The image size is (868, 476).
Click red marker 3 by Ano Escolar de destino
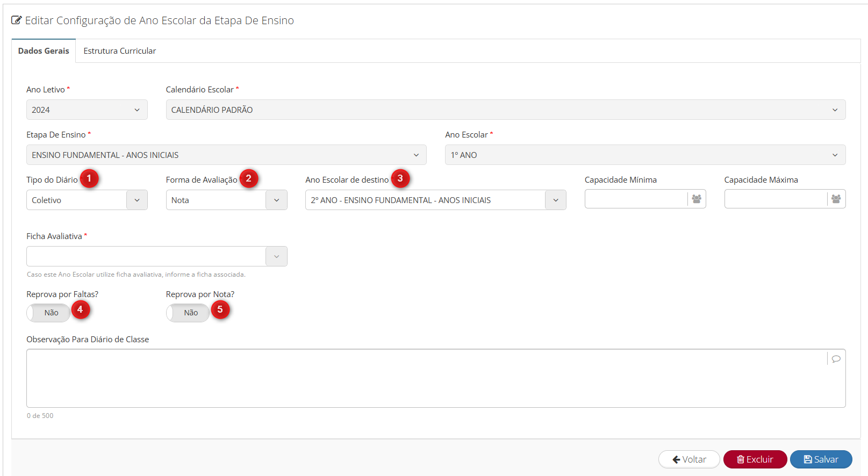[x=400, y=178]
